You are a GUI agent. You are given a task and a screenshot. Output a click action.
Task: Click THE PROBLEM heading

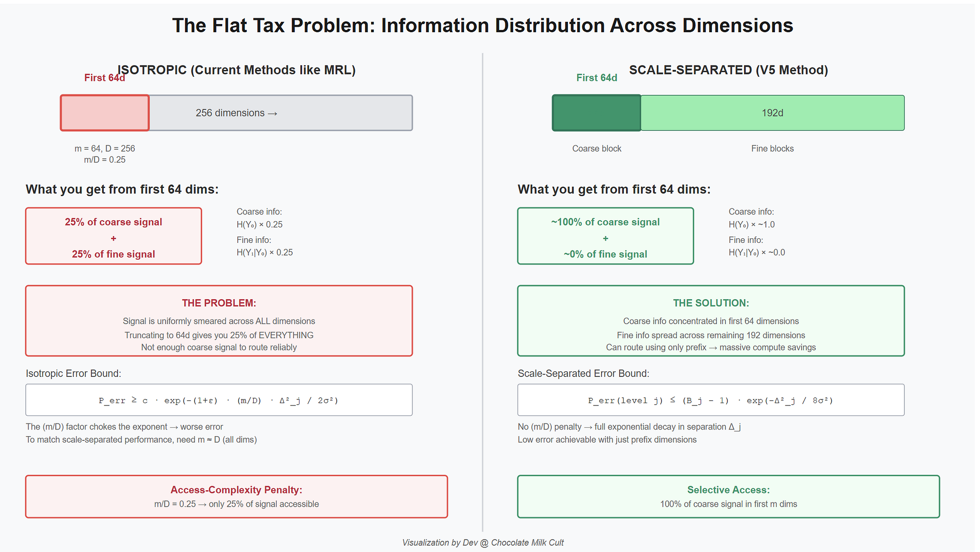pyautogui.click(x=219, y=303)
